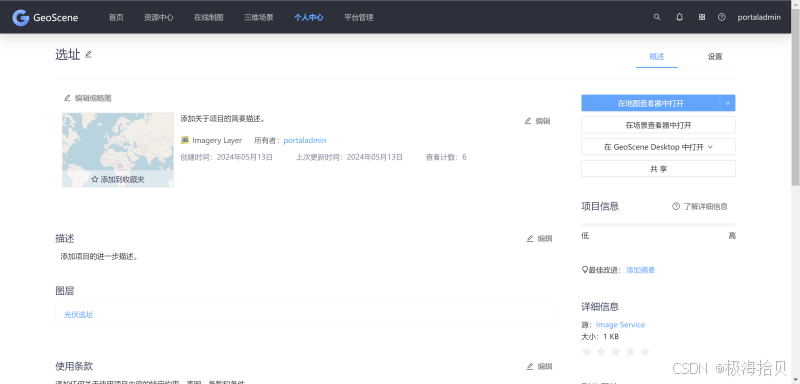
Task: Click the text 添加关于项目的简要描述。
Action: pyautogui.click(x=222, y=119)
